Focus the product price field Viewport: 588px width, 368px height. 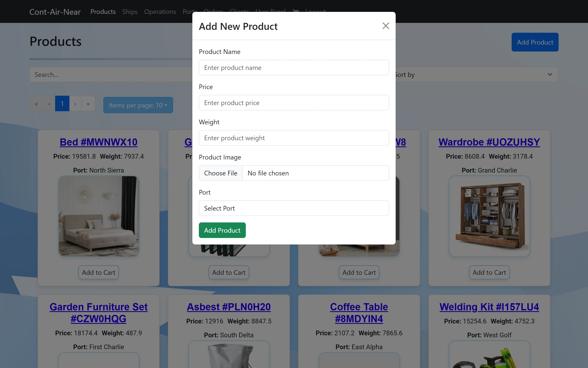294,103
